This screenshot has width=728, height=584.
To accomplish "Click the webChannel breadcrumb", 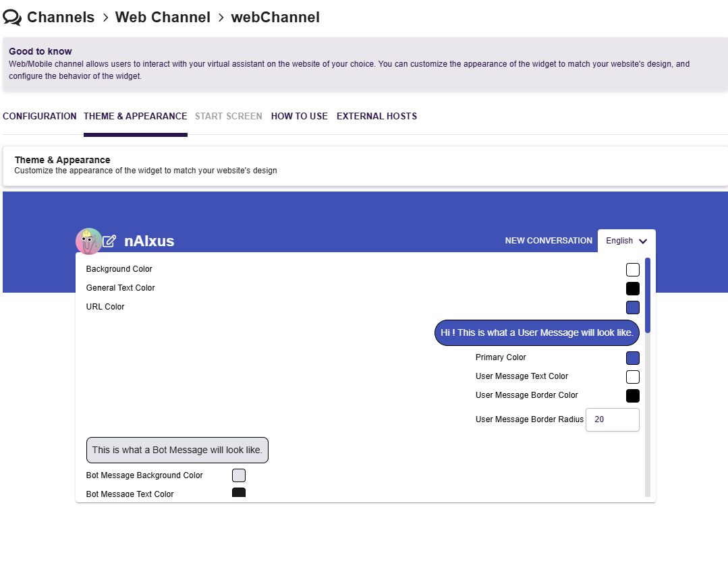I will (275, 17).
